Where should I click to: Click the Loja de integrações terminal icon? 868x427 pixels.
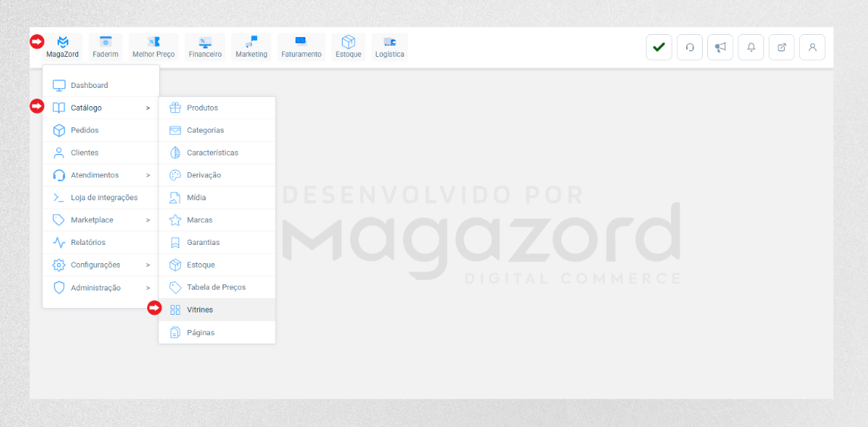coord(59,198)
